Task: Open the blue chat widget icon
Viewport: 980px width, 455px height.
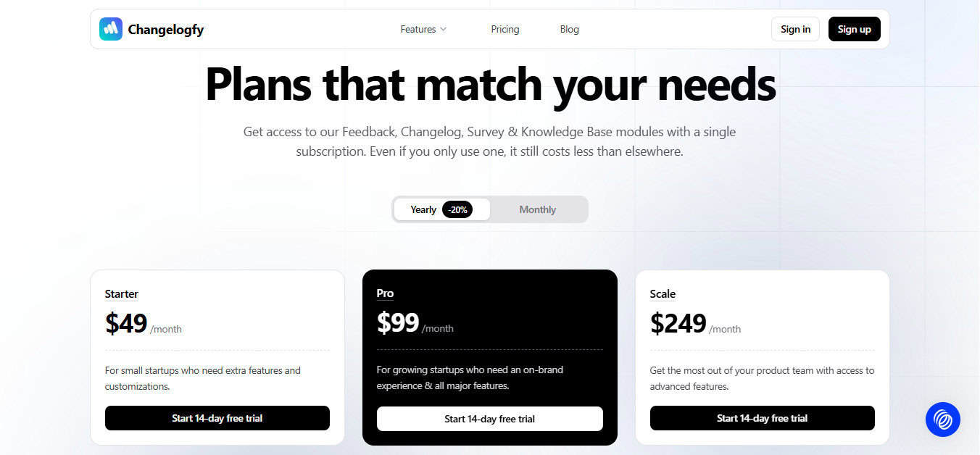Action: [943, 419]
